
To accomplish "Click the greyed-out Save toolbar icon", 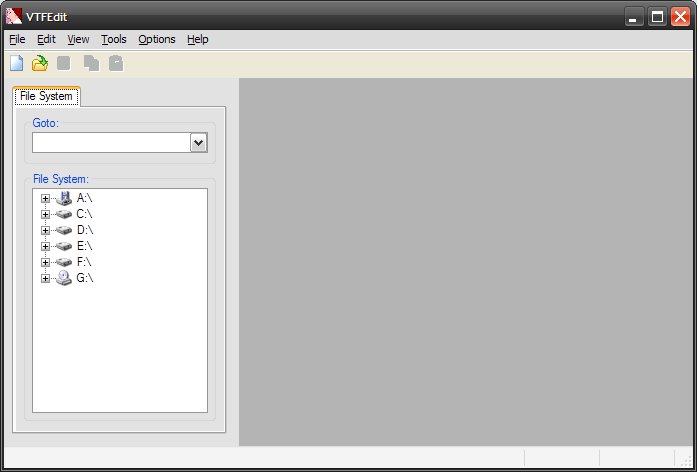I will click(64, 64).
